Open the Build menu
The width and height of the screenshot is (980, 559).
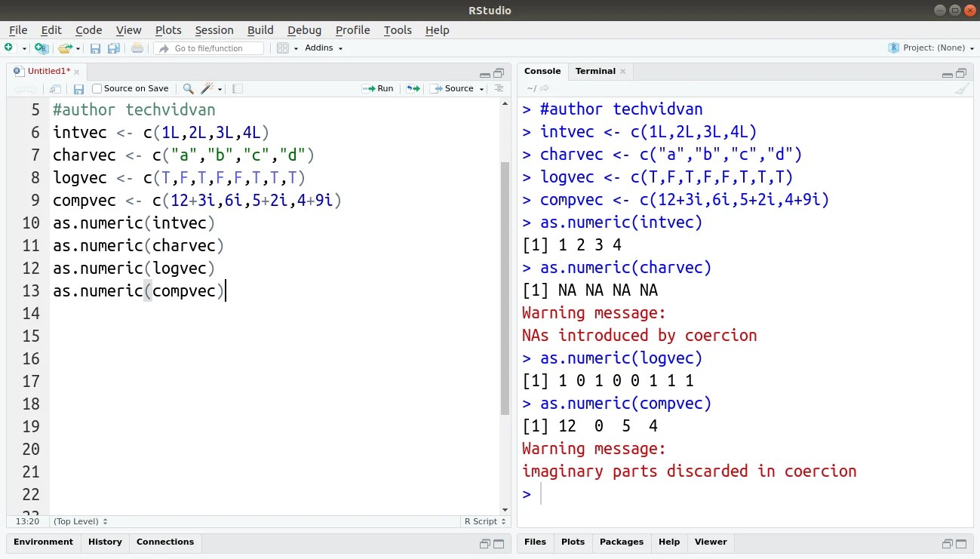tap(260, 30)
